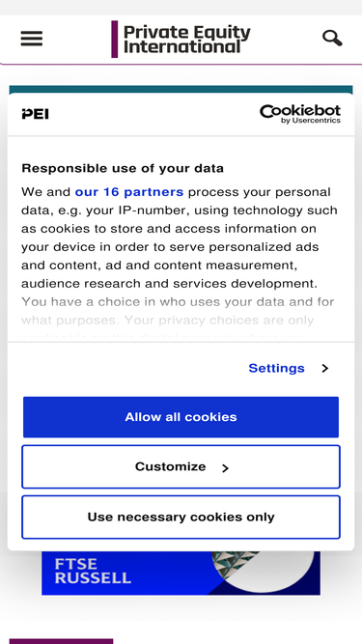Open the hamburger navigation menu

click(32, 39)
